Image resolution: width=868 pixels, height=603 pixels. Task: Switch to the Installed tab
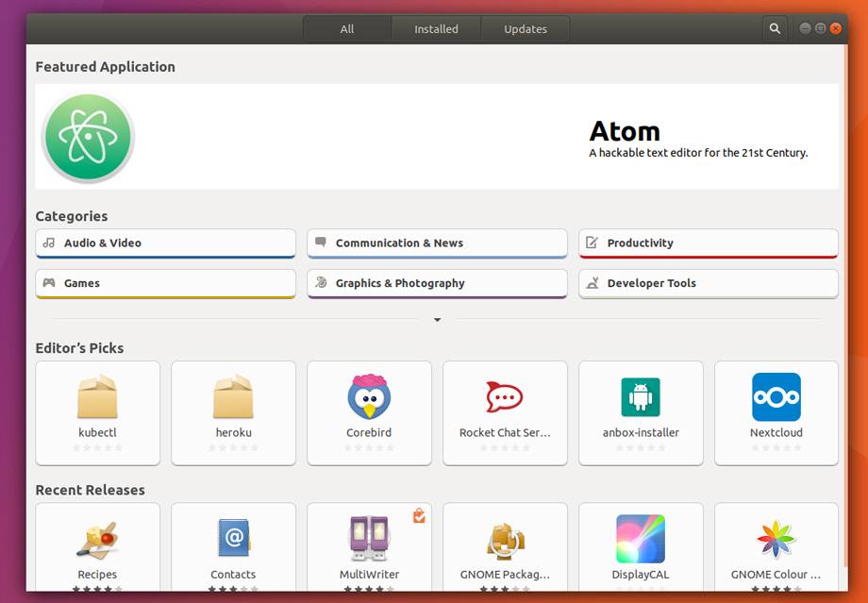tap(436, 29)
